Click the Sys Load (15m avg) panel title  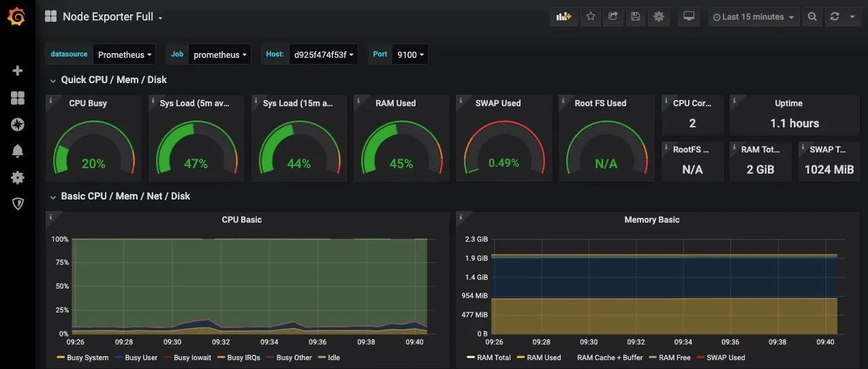[x=298, y=103]
